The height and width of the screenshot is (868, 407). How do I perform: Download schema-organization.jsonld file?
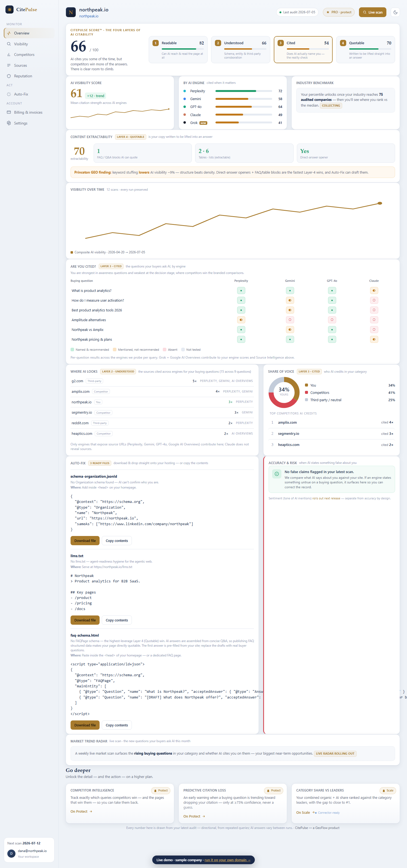pyautogui.click(x=85, y=541)
